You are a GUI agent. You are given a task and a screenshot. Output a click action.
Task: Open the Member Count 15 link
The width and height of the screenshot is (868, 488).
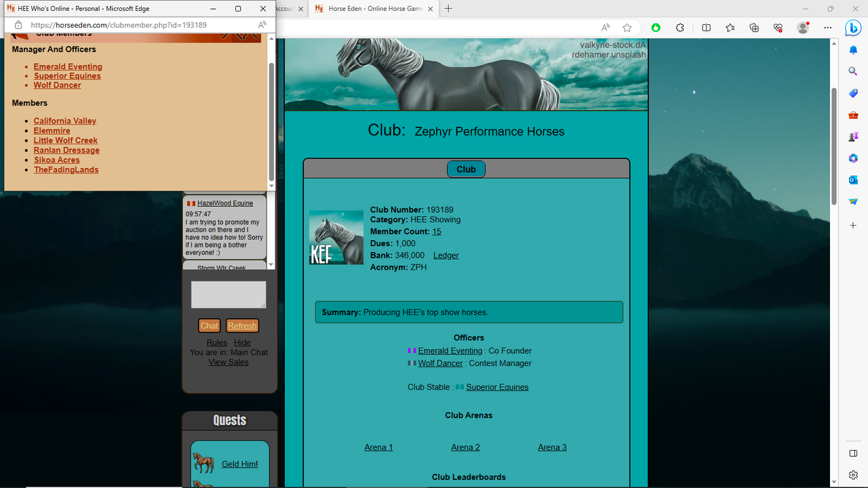(x=437, y=232)
